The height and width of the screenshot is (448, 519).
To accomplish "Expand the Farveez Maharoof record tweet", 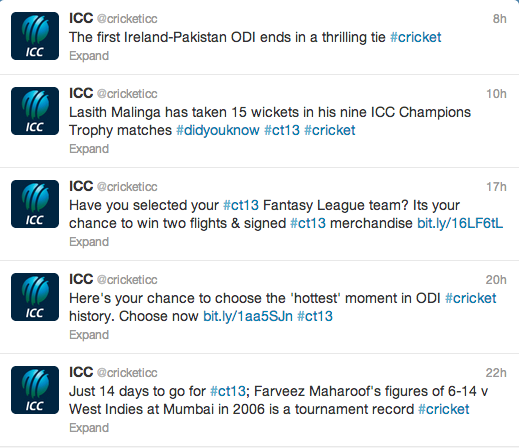I will tap(89, 428).
